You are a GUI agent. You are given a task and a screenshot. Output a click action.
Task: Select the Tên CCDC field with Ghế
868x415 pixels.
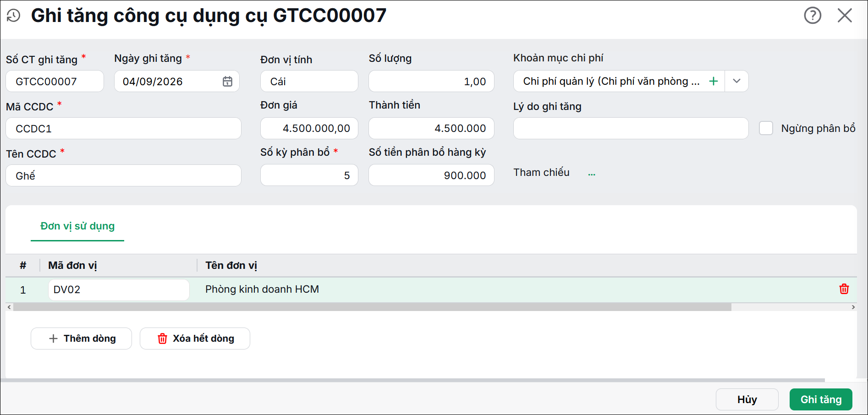[x=123, y=175]
